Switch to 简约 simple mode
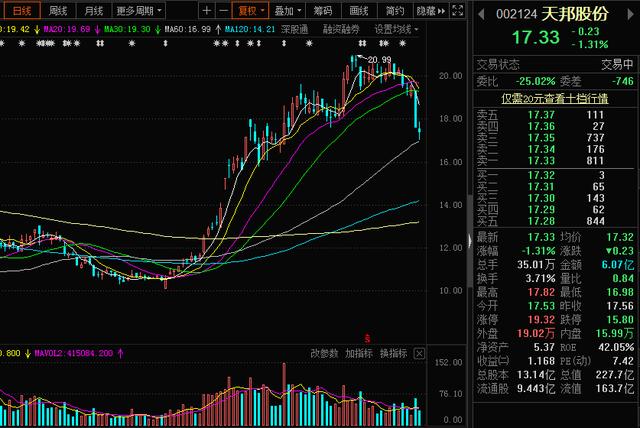Image resolution: width=640 pixels, height=428 pixels. (395, 10)
